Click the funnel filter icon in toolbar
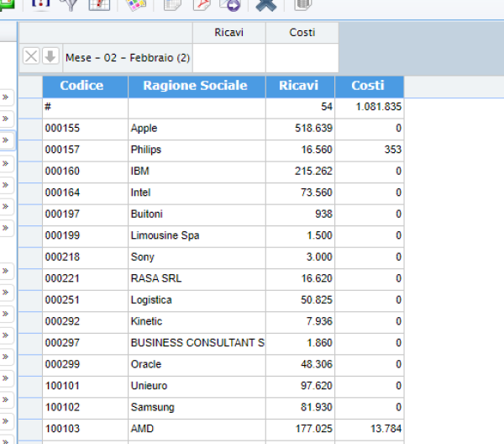The width and height of the screenshot is (504, 444). point(68,4)
